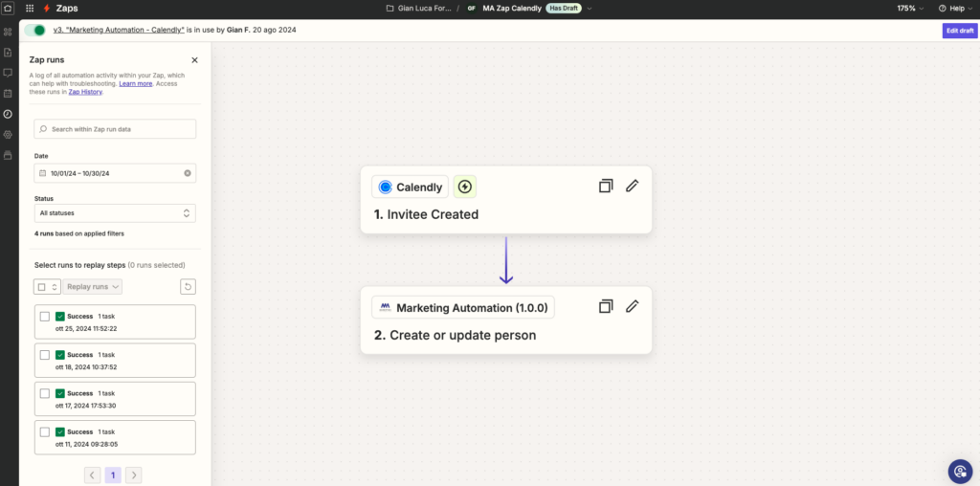Screen dimensions: 980x486
Task: Click the refresh runs icon button
Action: click(x=188, y=286)
